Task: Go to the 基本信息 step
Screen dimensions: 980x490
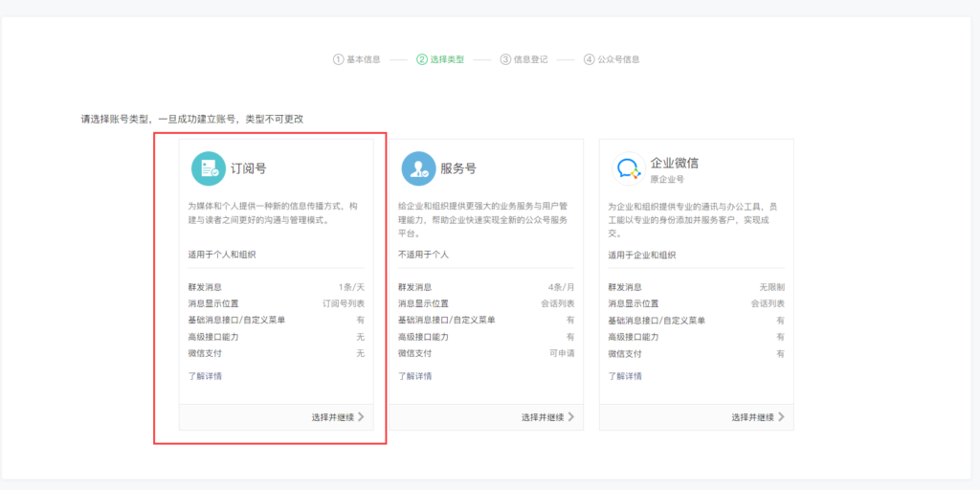Action: coord(364,59)
